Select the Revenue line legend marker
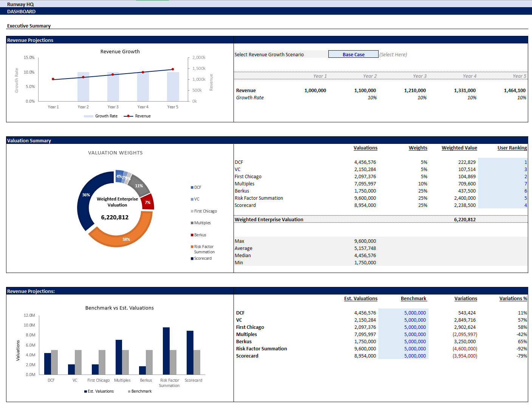Screen dimensions: 532x407 pos(128,116)
